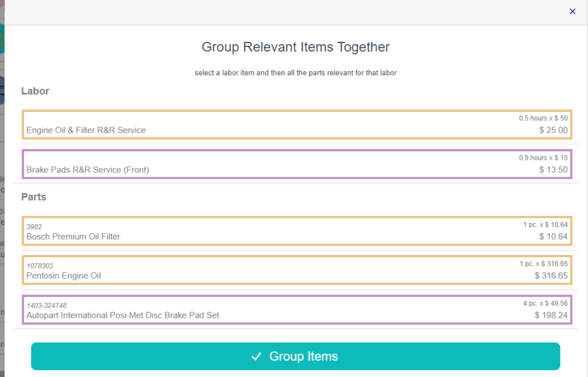Toggle the Pentosin Engine Oil part
The width and height of the screenshot is (588, 377).
(x=64, y=275)
